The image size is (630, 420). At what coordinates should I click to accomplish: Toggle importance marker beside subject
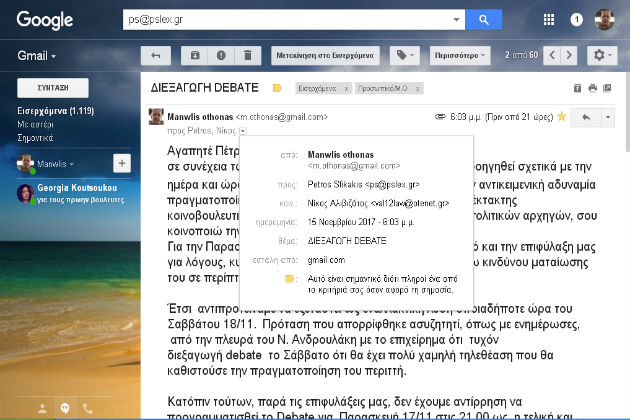(277, 88)
